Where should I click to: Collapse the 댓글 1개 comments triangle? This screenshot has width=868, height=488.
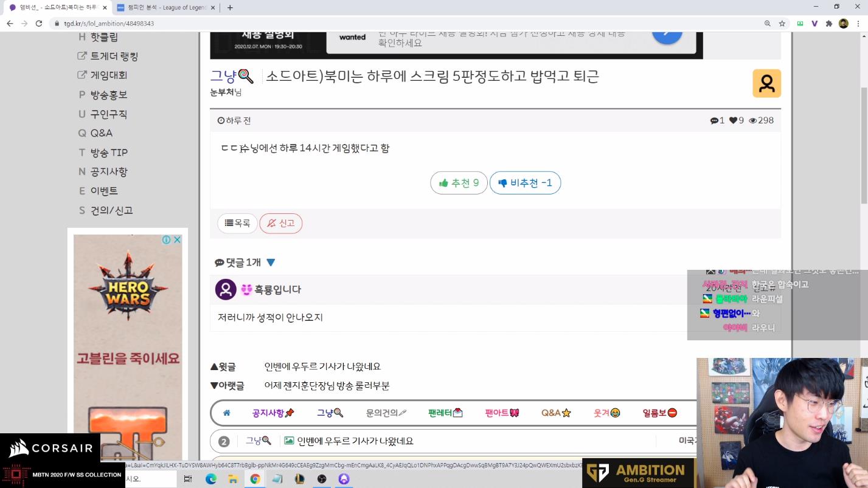(271, 263)
